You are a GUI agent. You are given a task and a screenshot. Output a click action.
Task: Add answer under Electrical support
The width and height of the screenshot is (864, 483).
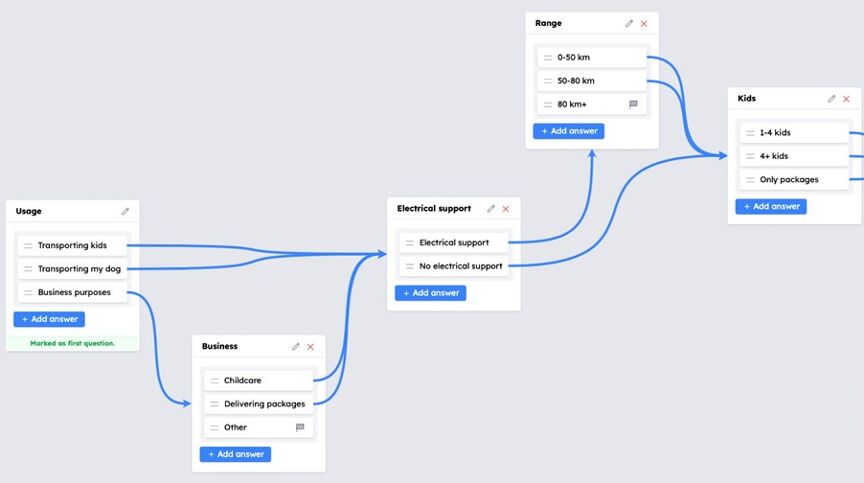[x=430, y=293]
